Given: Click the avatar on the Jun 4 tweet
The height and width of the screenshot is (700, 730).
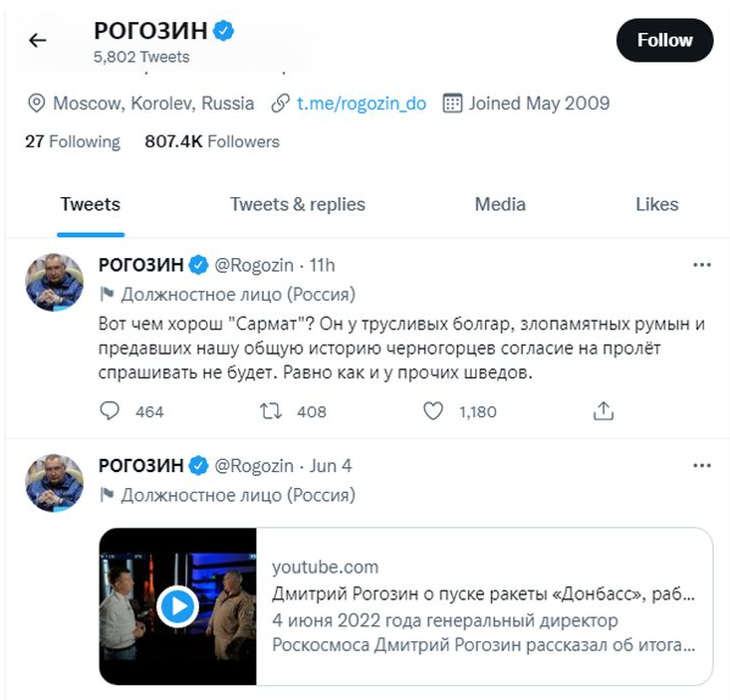Looking at the screenshot, I should point(55,482).
